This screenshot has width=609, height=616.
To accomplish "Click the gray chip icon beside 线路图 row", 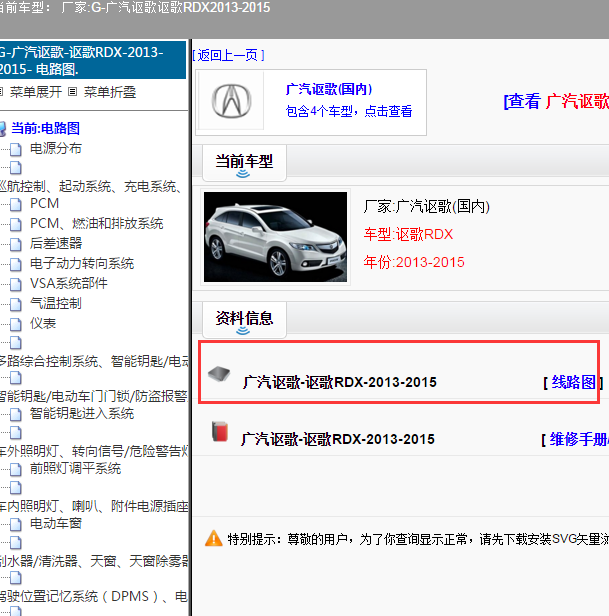I will pyautogui.click(x=219, y=374).
